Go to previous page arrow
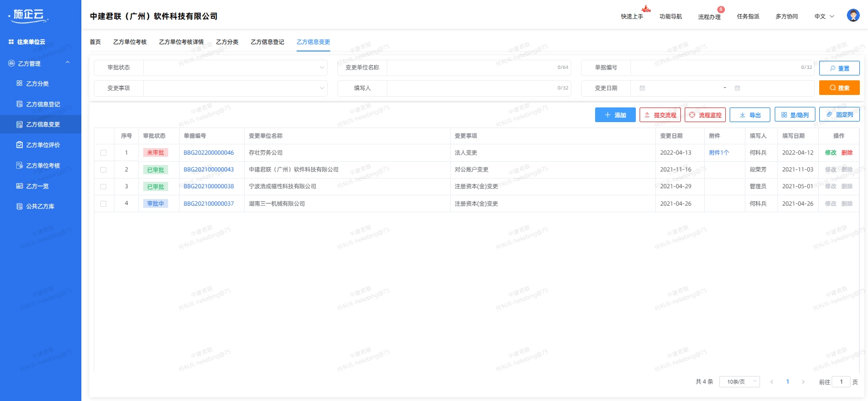Viewport: 868px width, 401px height. pyautogui.click(x=771, y=382)
